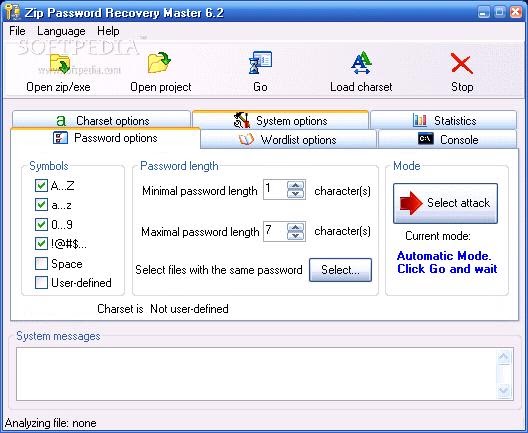Increase maximal password length with up arrow
Viewport: 528px width, 433px height.
click(x=296, y=227)
